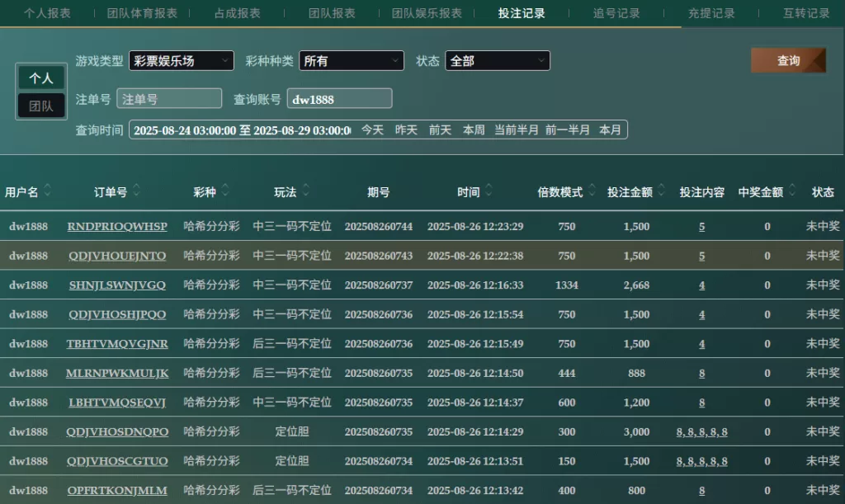Image resolution: width=845 pixels, height=504 pixels.
Task: Open order QDJVHOUEJNTO
Action: [x=117, y=256]
